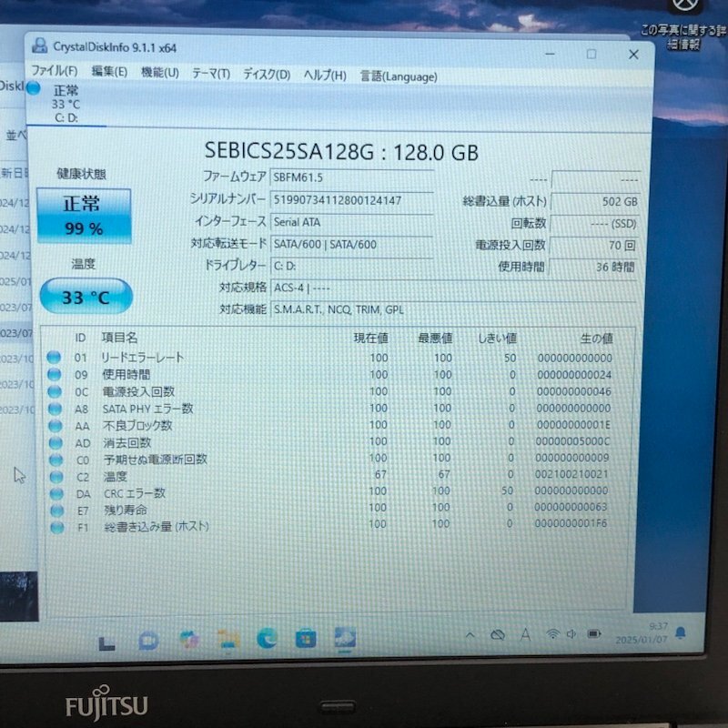Click the ACS-4 standard field
This screenshot has width=728, height=728.
pos(453,288)
